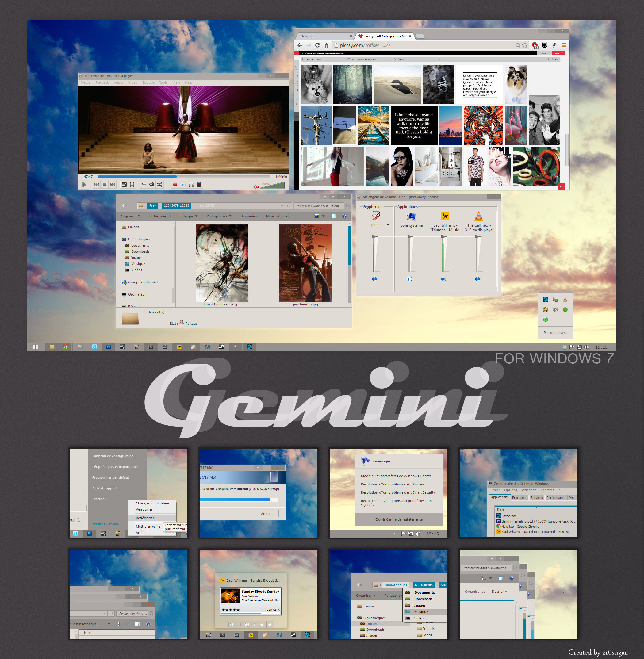This screenshot has height=659, width=644.
Task: Toggle VLC loop playback mode
Action: [x=152, y=185]
